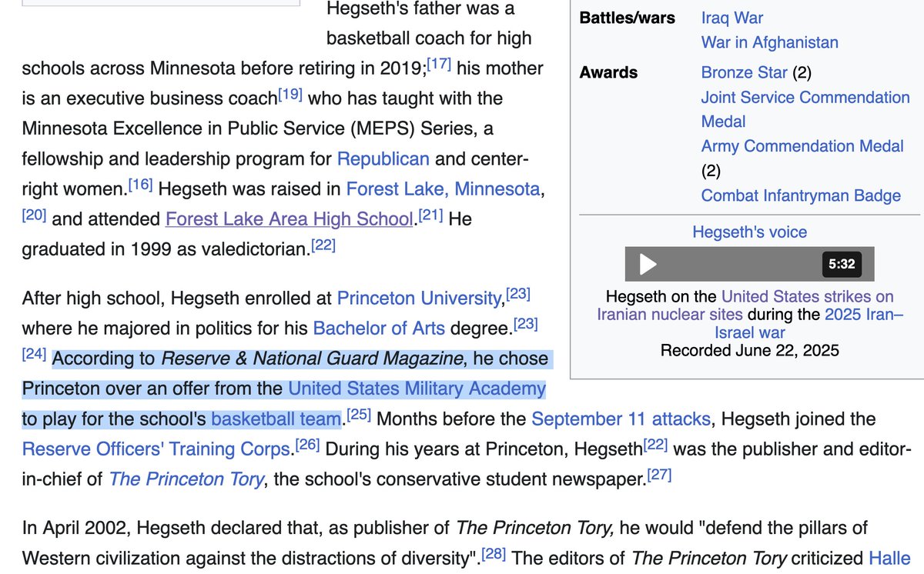Jump to citation [19] after business coach
The image size is (924, 574).
click(x=290, y=96)
